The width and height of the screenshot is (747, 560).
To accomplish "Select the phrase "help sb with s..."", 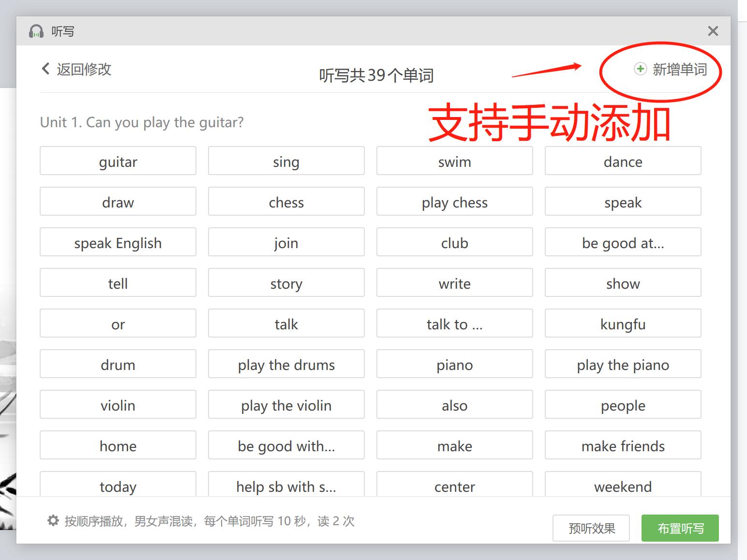I will click(286, 484).
